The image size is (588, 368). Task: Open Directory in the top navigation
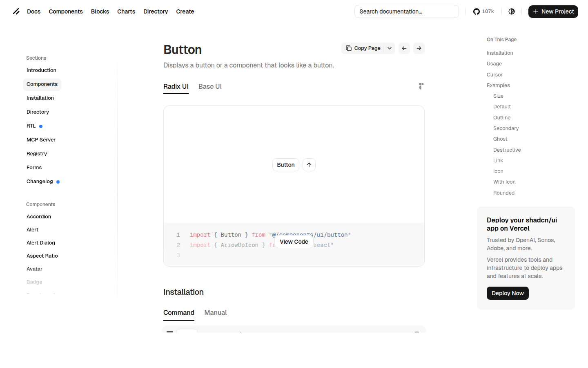tap(156, 11)
